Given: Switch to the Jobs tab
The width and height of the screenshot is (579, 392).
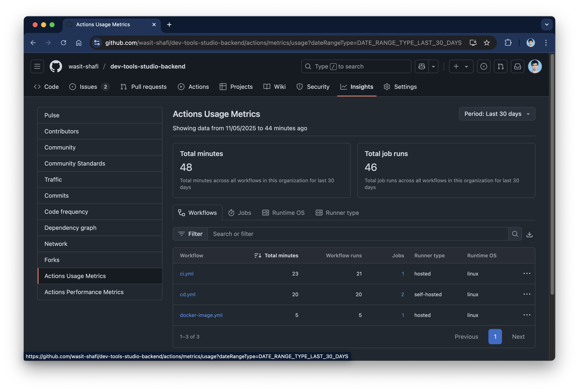Looking at the screenshot, I should (x=239, y=213).
